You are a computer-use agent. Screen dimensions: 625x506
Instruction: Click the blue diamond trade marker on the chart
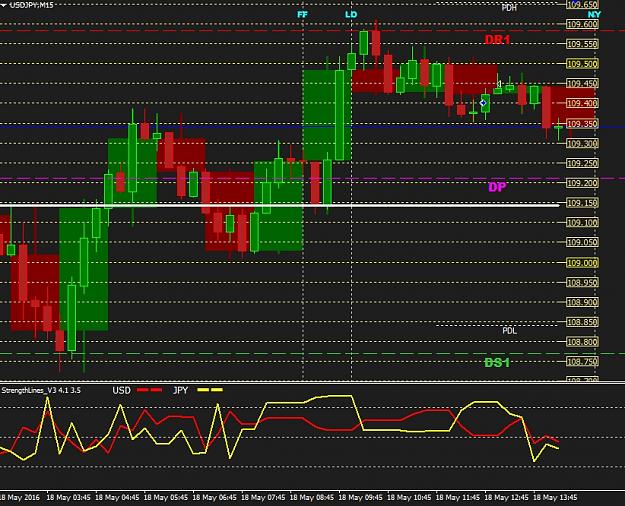point(483,103)
